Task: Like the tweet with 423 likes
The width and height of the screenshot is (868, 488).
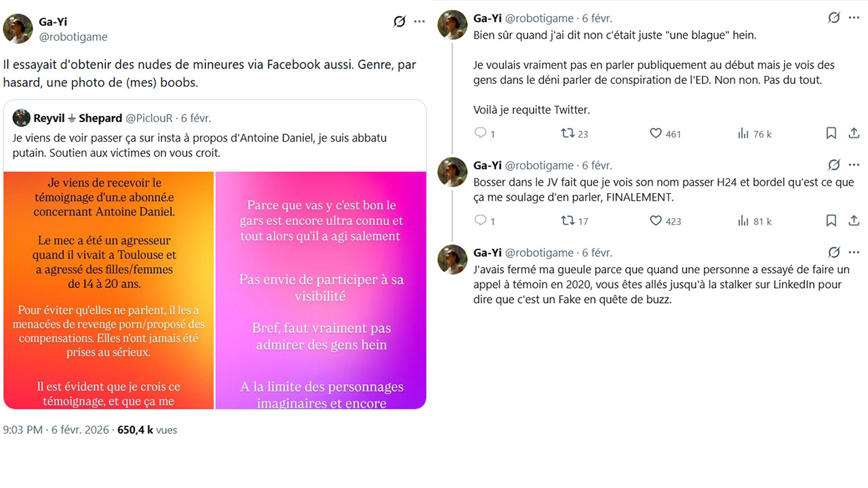Action: click(x=656, y=221)
